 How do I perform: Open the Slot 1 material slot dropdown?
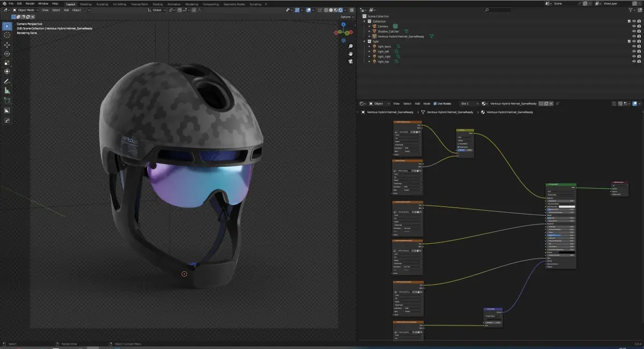click(x=469, y=103)
